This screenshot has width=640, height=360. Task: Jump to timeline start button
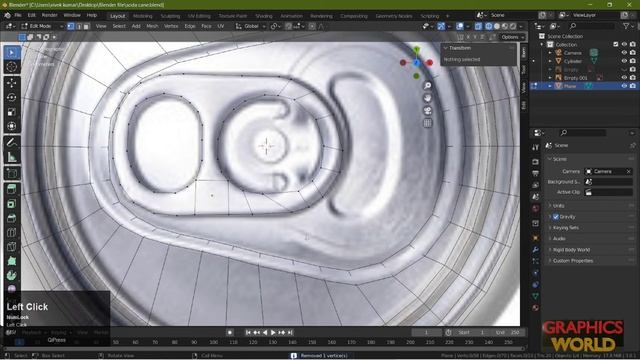click(x=248, y=333)
